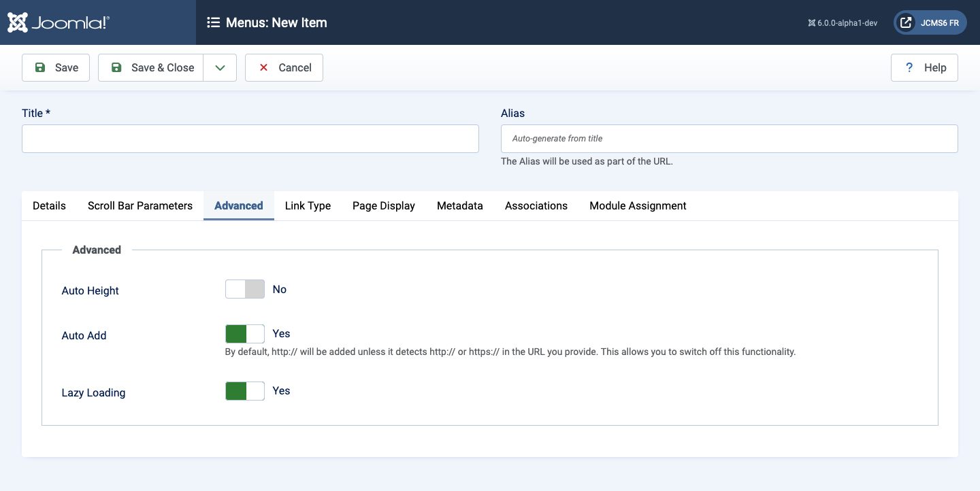
Task: Click the Auto Add label
Action: pyautogui.click(x=84, y=335)
